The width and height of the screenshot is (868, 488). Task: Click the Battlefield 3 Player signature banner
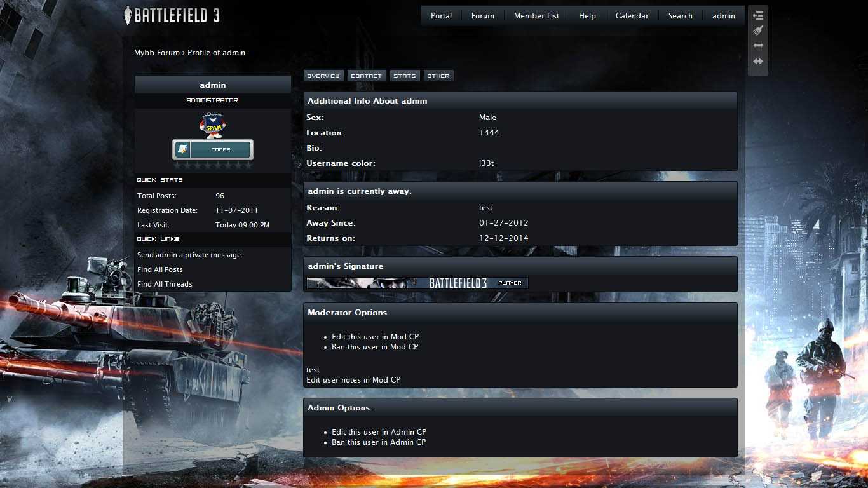[417, 283]
